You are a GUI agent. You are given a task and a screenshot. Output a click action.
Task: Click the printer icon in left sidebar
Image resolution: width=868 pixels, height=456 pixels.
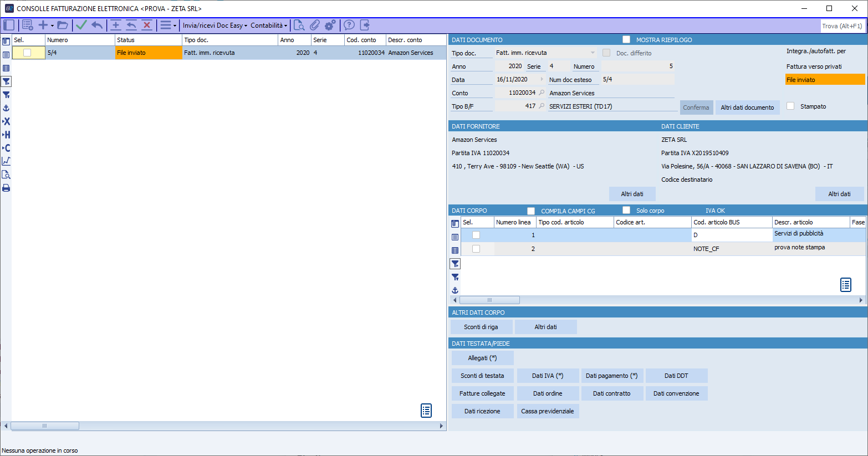6,188
